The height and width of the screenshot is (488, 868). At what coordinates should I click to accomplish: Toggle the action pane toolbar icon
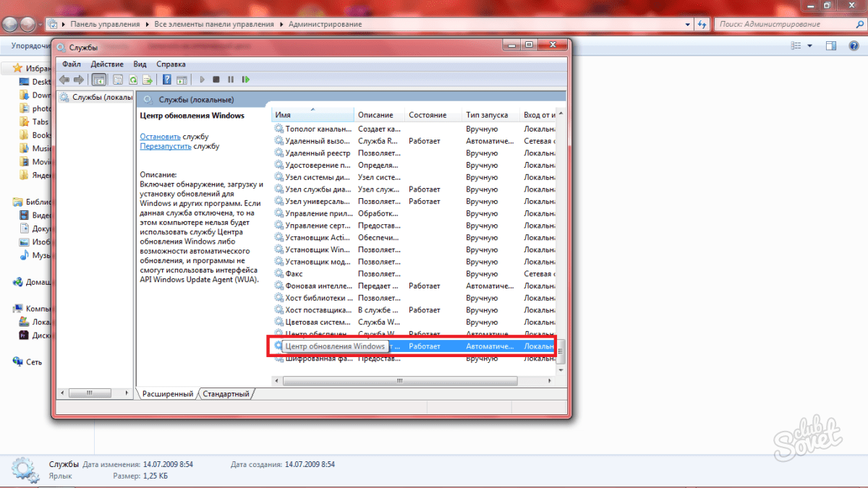(x=182, y=80)
